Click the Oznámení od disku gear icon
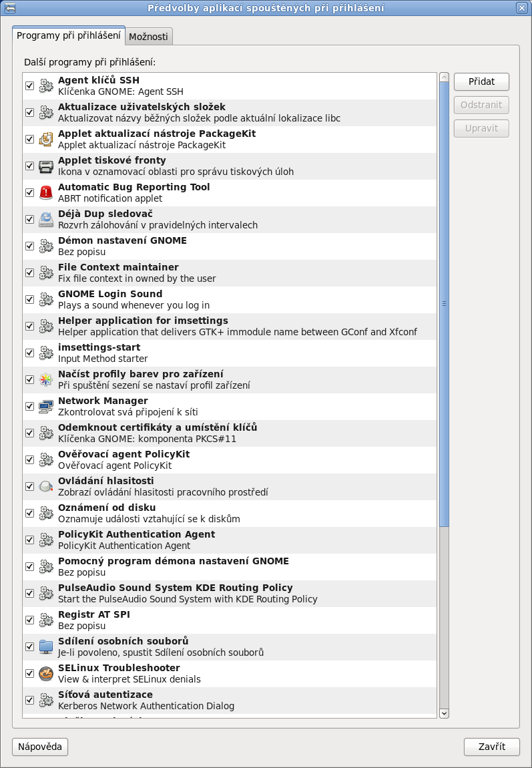The width and height of the screenshot is (532, 768). (46, 513)
